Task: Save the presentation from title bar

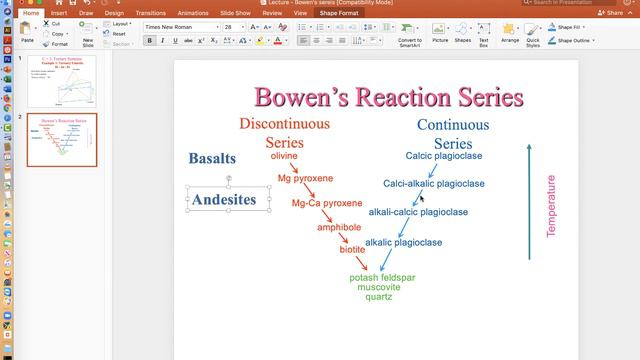Action: (x=73, y=2)
